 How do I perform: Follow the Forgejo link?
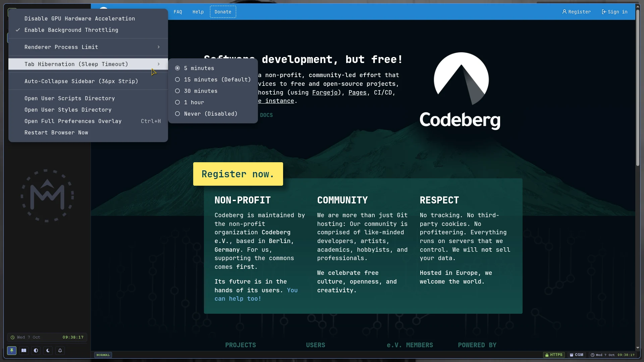pos(325,93)
